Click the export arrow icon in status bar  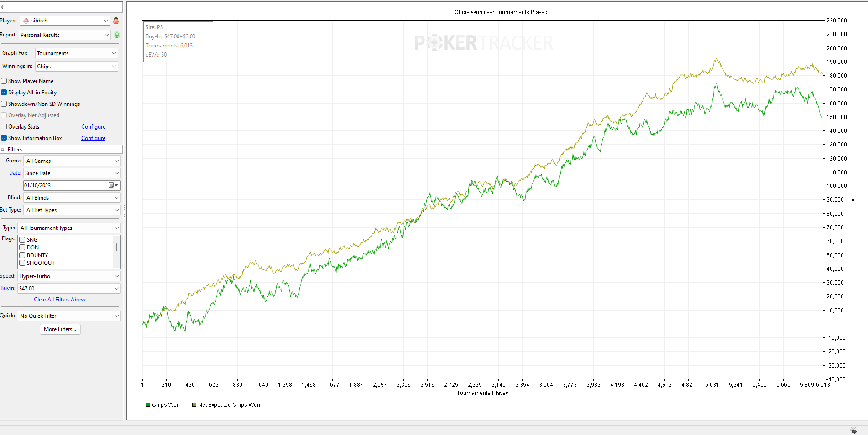pos(853,430)
